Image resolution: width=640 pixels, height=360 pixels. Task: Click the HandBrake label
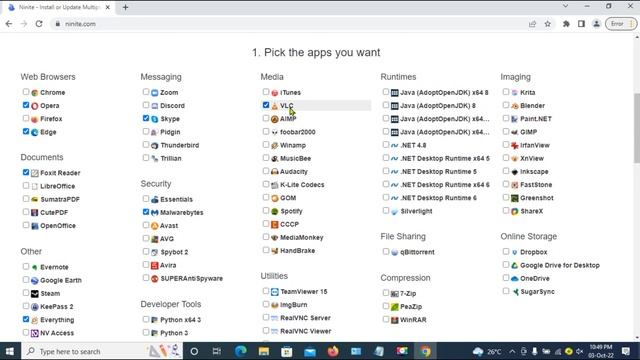297,251
